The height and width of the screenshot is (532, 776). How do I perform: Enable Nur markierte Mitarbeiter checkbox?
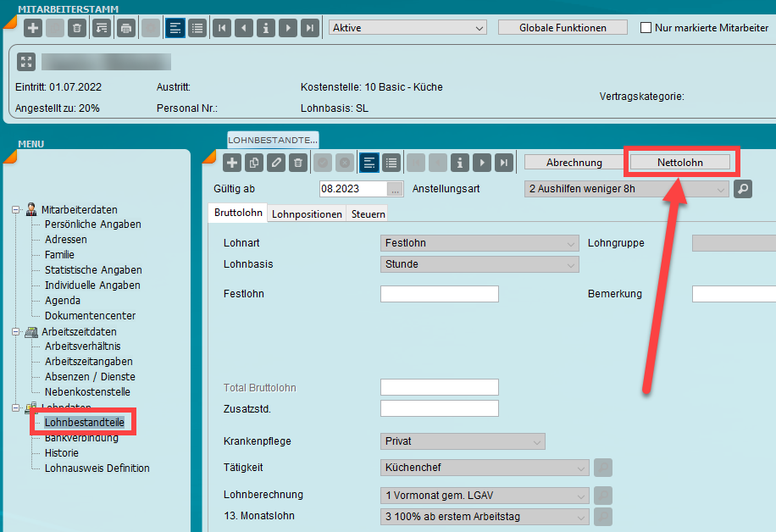coord(646,27)
